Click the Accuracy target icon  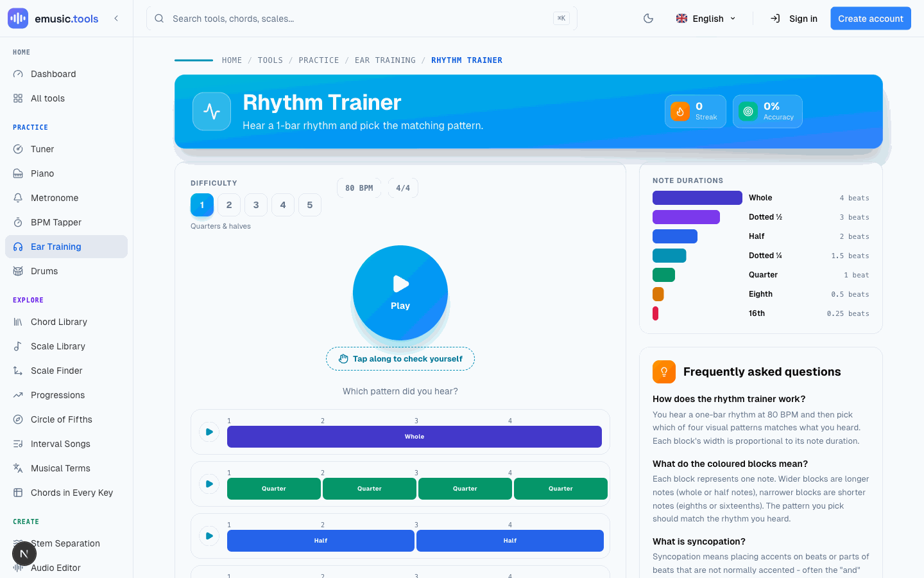click(x=748, y=111)
